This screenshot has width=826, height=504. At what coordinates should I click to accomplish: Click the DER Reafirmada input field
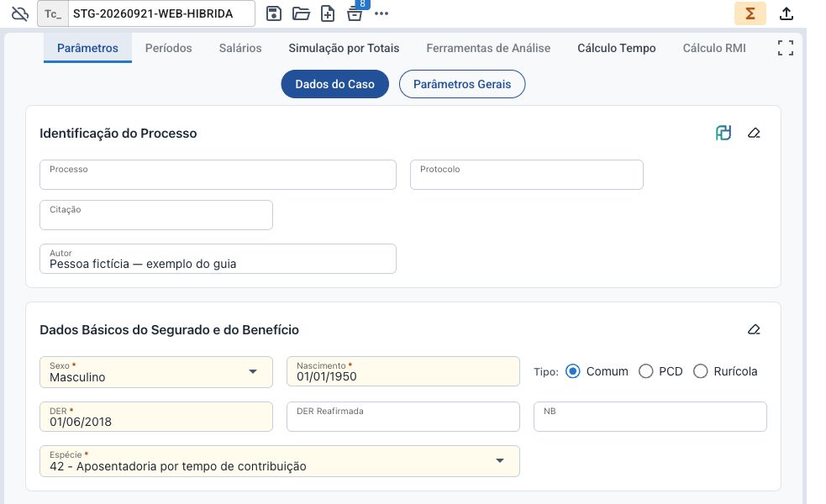pyautogui.click(x=403, y=417)
